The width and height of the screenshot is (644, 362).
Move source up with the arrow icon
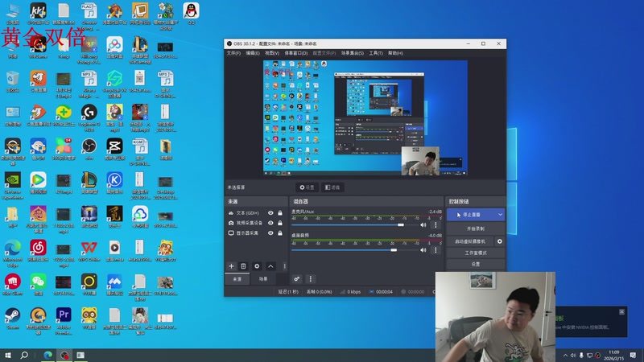(x=270, y=266)
